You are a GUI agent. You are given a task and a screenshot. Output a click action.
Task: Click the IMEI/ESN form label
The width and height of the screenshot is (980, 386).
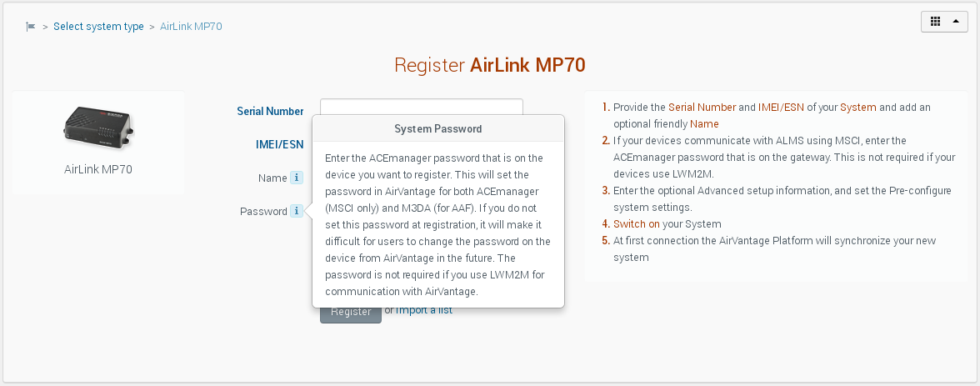click(x=279, y=144)
